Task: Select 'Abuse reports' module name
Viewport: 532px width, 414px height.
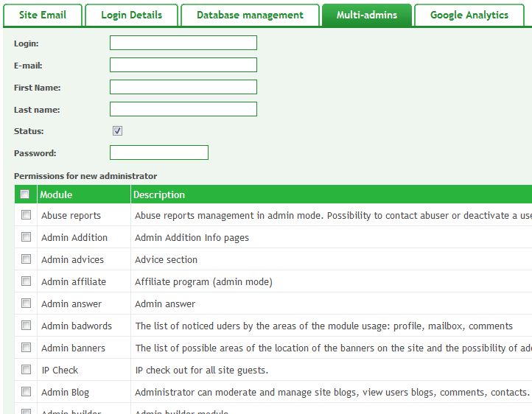Action: 71,216
